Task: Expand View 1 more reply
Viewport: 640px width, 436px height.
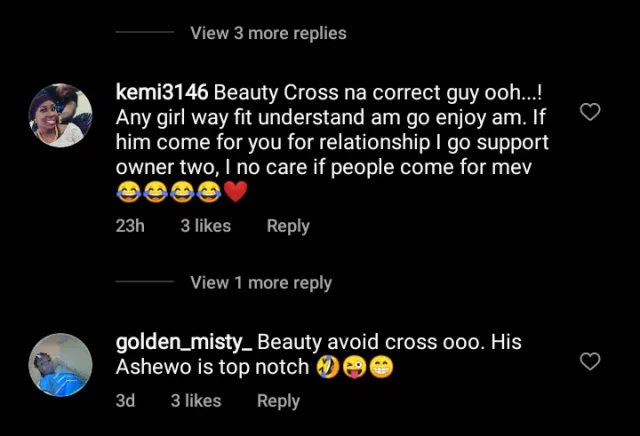Action: [260, 283]
